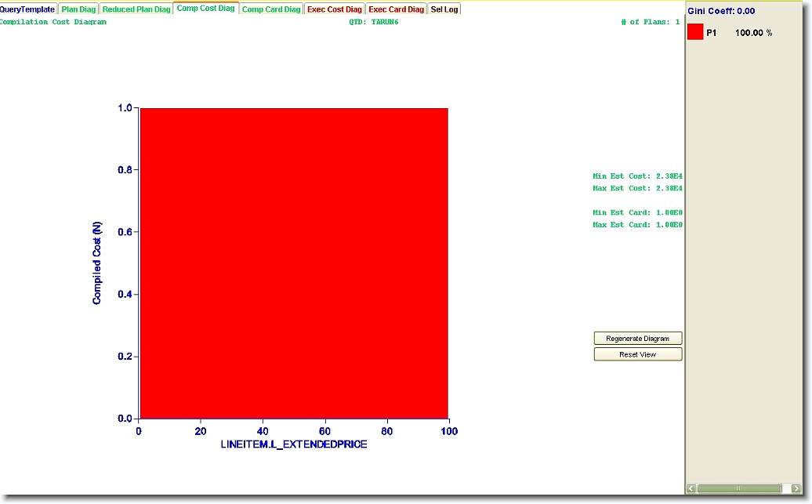Click the legend scrollbar right arrow
Image resolution: width=812 pixels, height=504 pixels.
(796, 488)
